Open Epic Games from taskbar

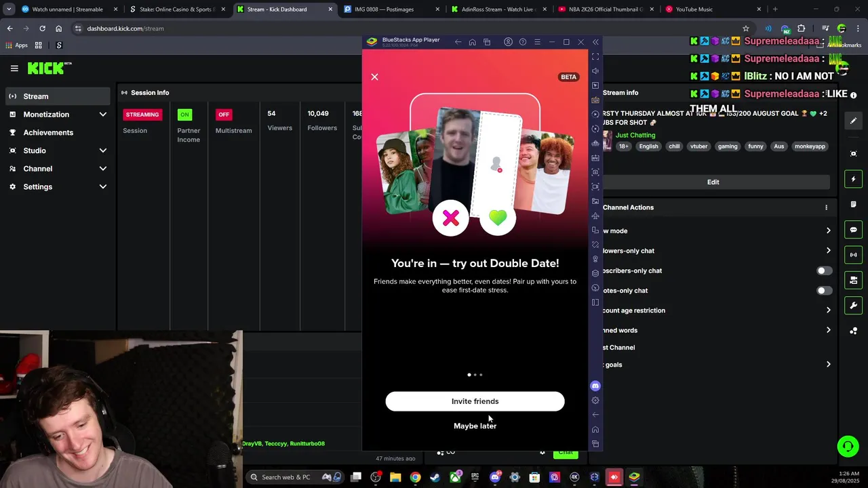click(475, 477)
